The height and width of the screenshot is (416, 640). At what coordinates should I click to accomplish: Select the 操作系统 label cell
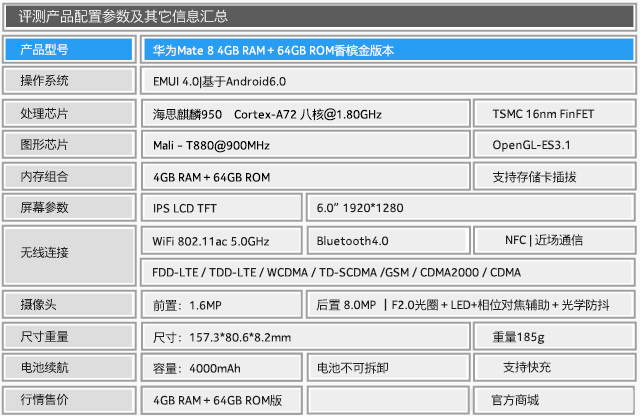[x=69, y=81]
